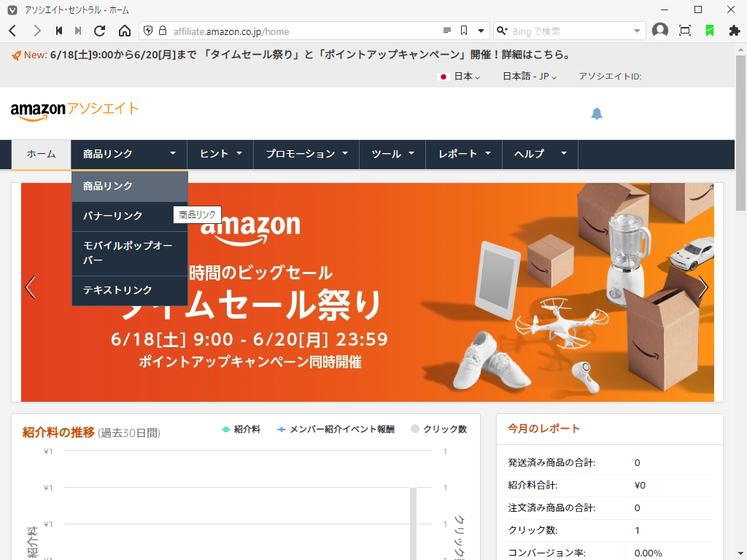Open the shield tracker blocker icon
This screenshot has width=747, height=560.
point(148,31)
